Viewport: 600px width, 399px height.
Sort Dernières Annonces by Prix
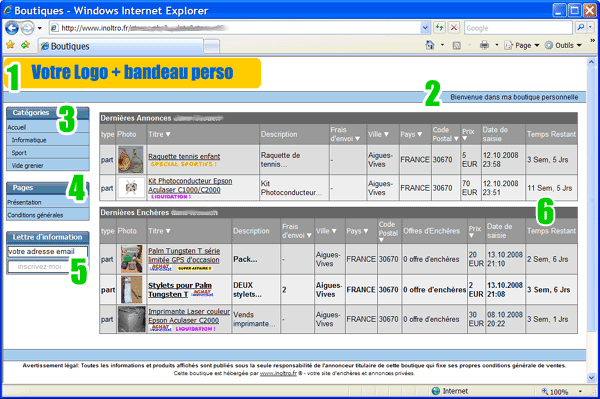click(468, 134)
